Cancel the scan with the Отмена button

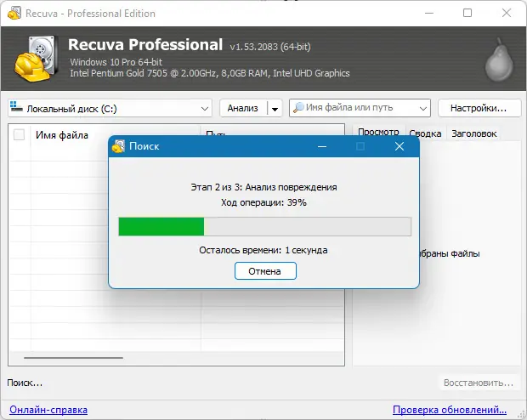coord(265,271)
